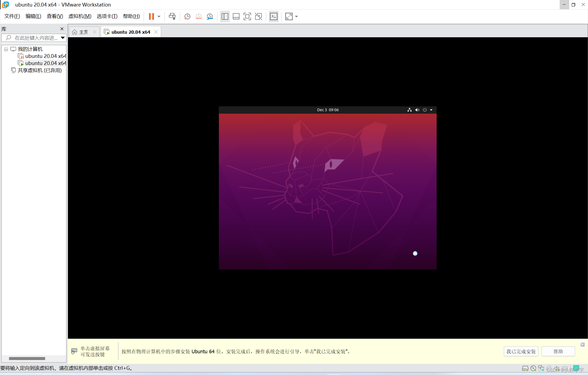Open the 查看(V) menu
Viewport: 588px width, 375px height.
tap(55, 16)
